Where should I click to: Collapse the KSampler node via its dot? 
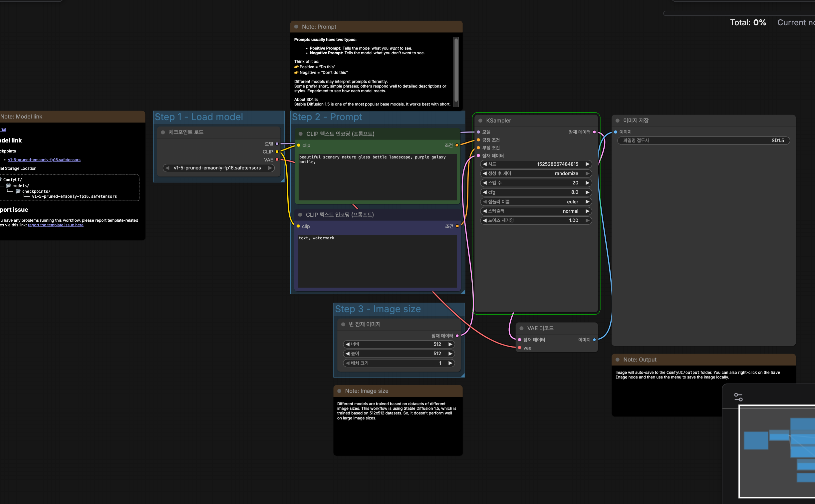480,121
